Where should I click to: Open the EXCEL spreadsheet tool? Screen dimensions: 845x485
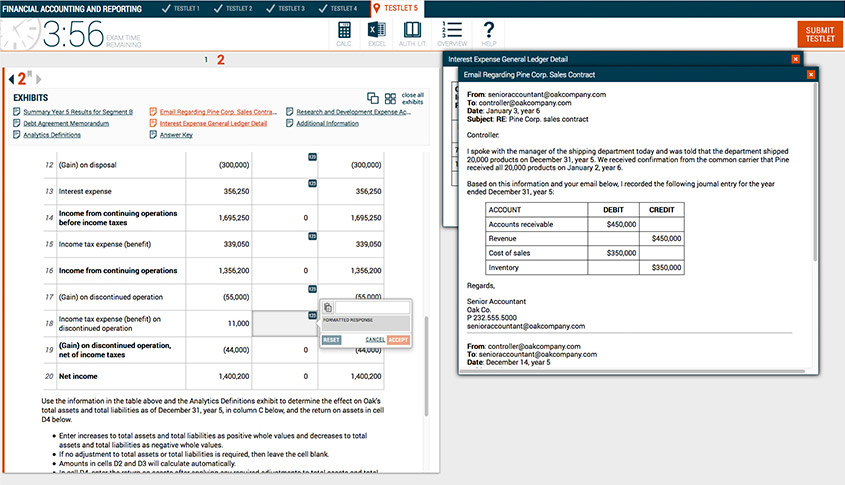[377, 33]
